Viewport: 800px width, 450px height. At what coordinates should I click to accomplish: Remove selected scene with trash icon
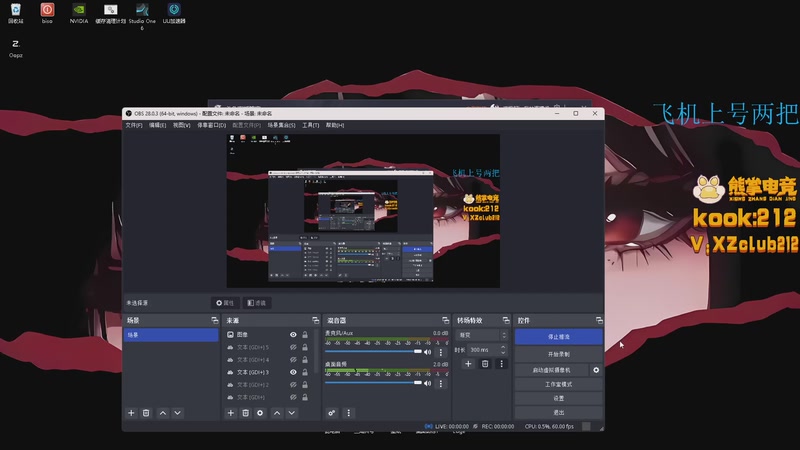[x=146, y=413]
